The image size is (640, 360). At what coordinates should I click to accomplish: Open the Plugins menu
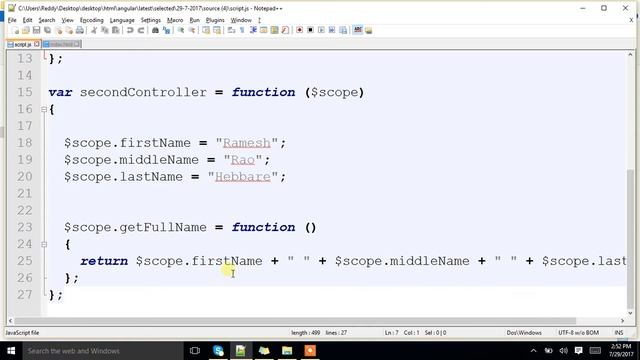(215, 20)
